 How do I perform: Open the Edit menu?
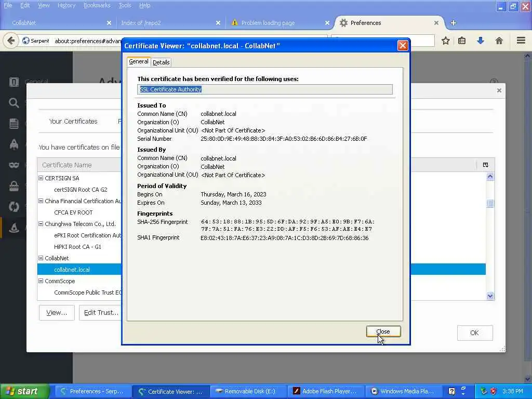click(x=25, y=5)
